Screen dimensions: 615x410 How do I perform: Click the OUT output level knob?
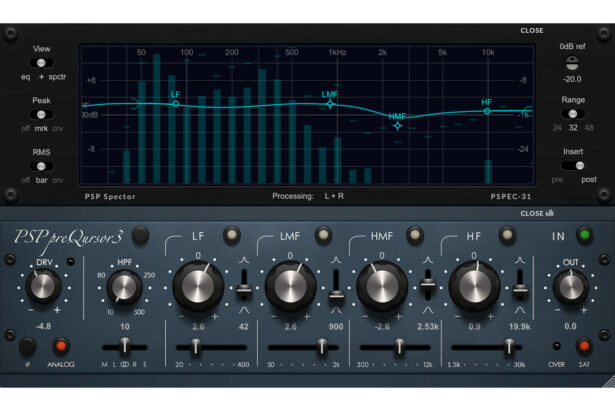pos(571,287)
